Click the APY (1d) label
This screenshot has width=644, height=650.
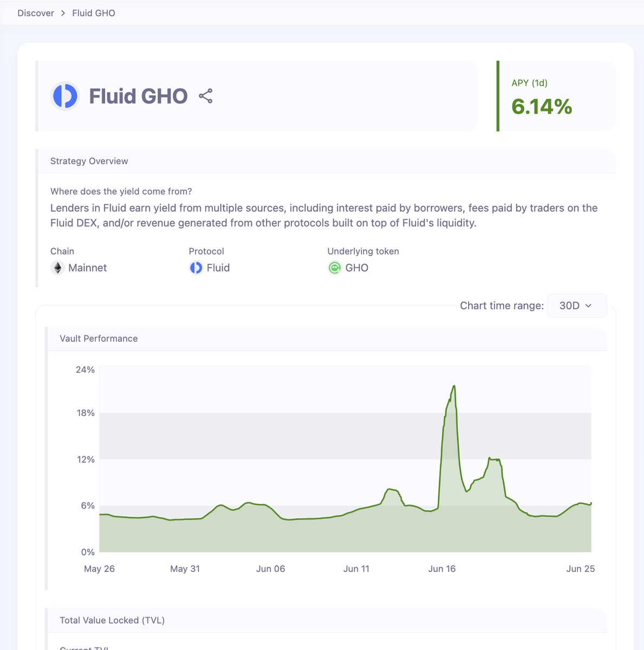pyautogui.click(x=530, y=83)
